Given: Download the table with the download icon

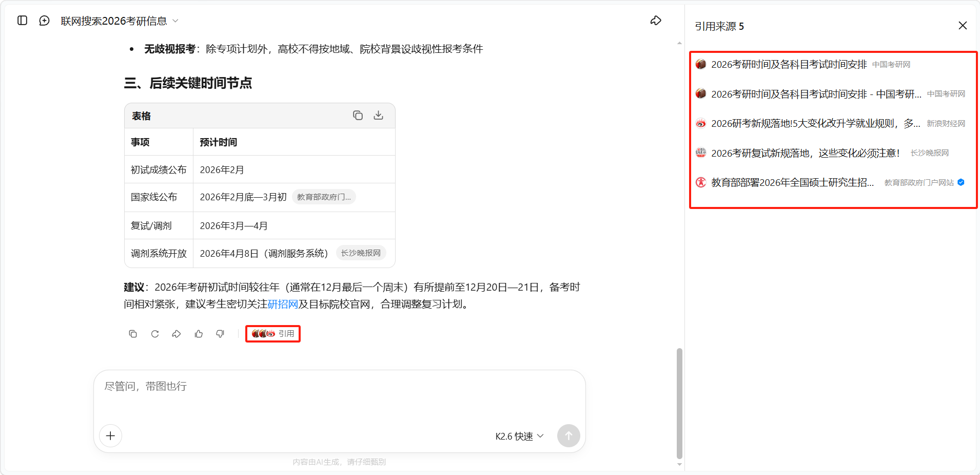Looking at the screenshot, I should pyautogui.click(x=379, y=116).
